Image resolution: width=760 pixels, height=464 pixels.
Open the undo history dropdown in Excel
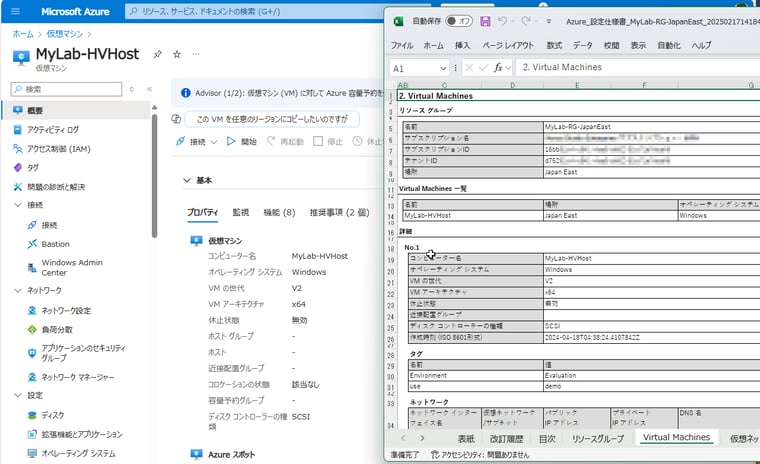(512, 21)
